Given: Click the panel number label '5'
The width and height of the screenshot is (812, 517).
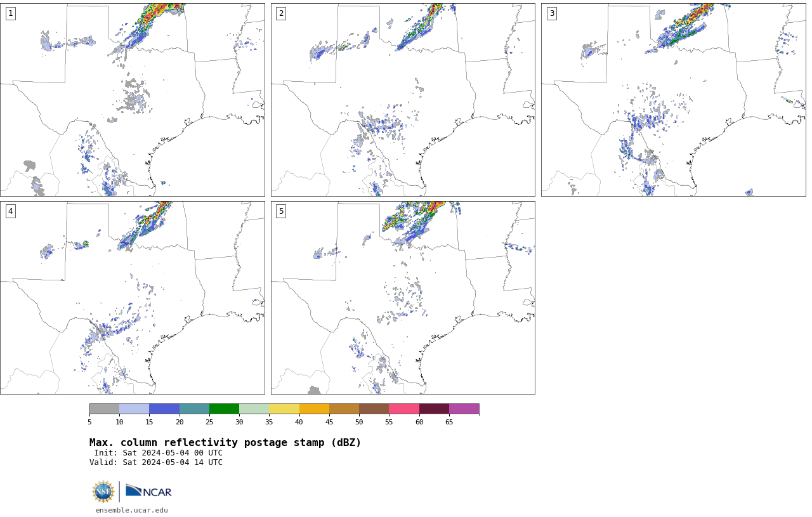Looking at the screenshot, I should click(281, 211).
